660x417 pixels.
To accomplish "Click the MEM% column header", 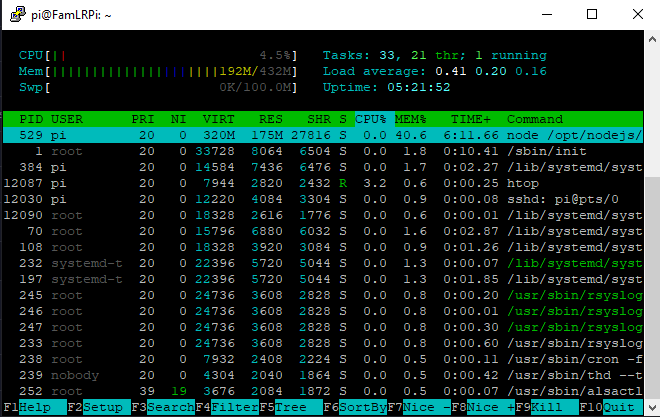I will pyautogui.click(x=411, y=120).
